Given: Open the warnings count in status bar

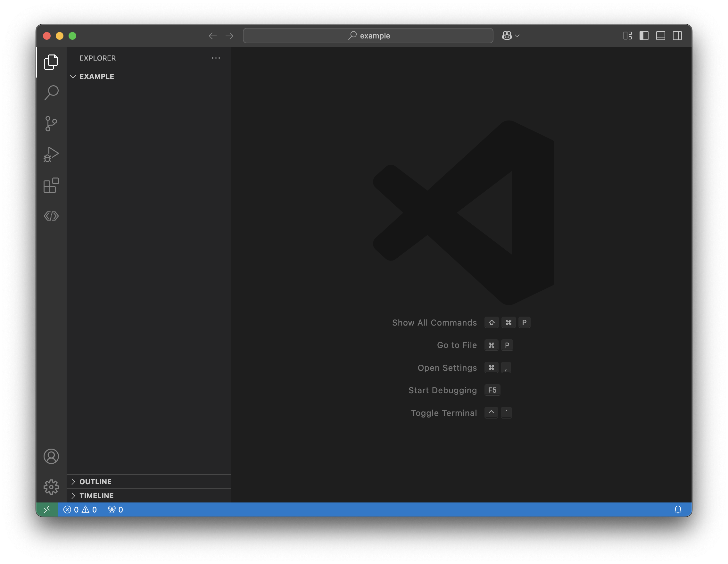Looking at the screenshot, I should tap(89, 510).
